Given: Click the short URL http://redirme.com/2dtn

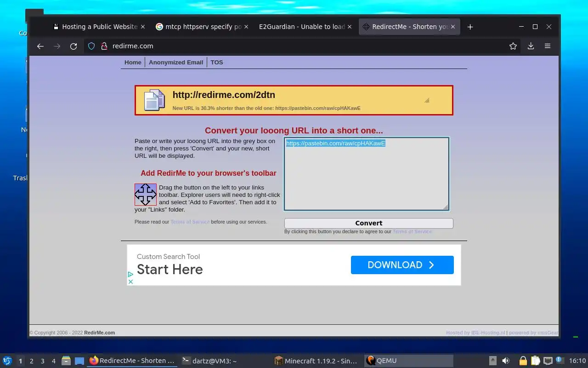Looking at the screenshot, I should point(224,95).
